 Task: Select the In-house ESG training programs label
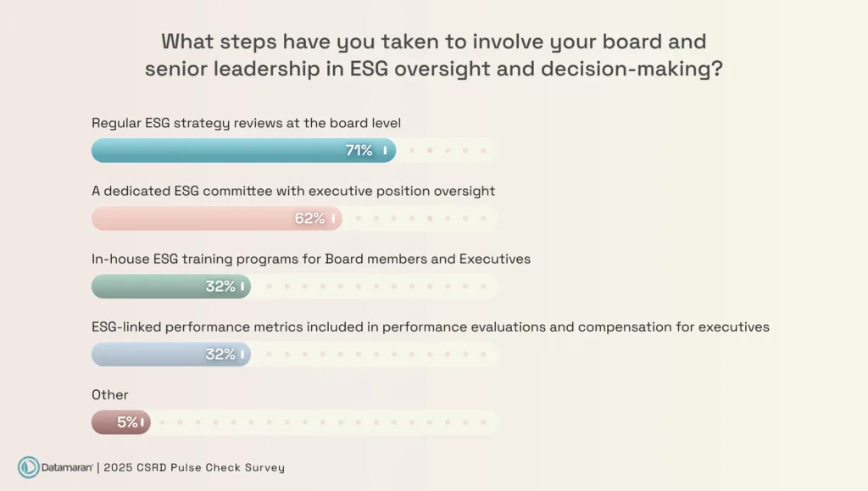[x=310, y=259]
